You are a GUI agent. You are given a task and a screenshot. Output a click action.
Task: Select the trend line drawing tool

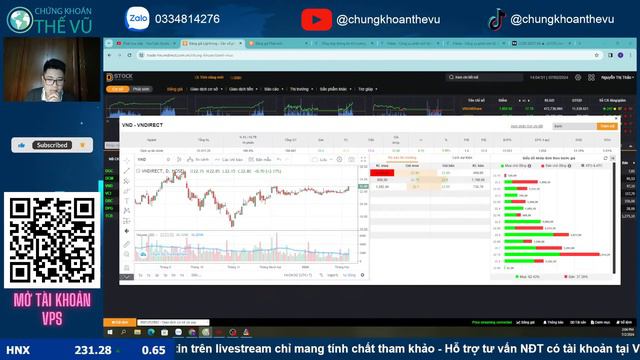tap(127, 171)
